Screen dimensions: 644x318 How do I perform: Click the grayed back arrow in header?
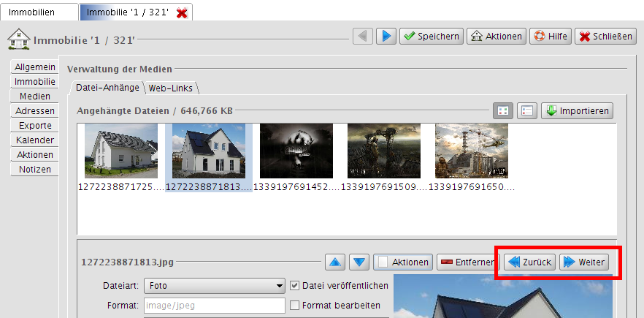pyautogui.click(x=363, y=36)
